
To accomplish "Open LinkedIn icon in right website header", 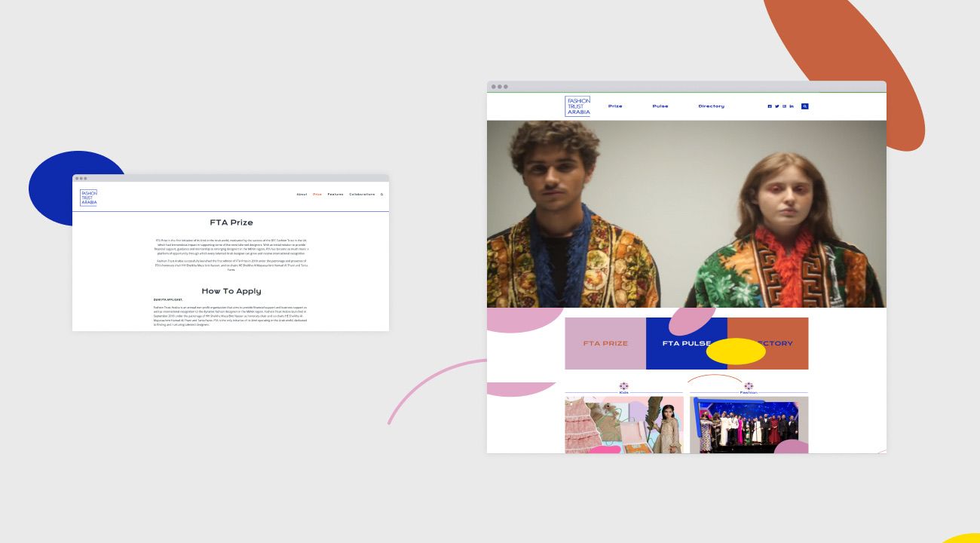I will (792, 106).
